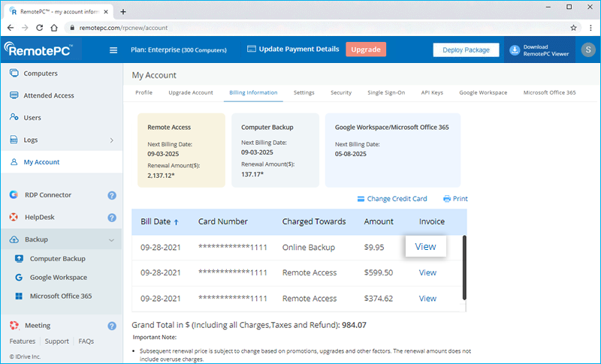Bookmark page with the star icon
601x364 pixels.
pos(572,27)
